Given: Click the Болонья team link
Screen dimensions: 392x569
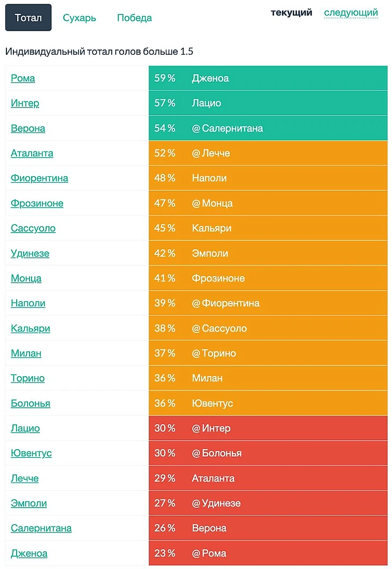Looking at the screenshot, I should [31, 403].
